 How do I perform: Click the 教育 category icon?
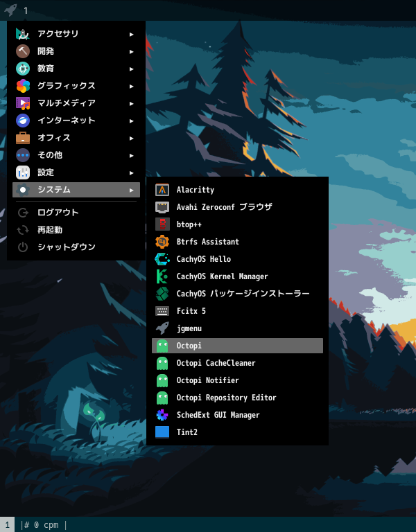coord(23,69)
